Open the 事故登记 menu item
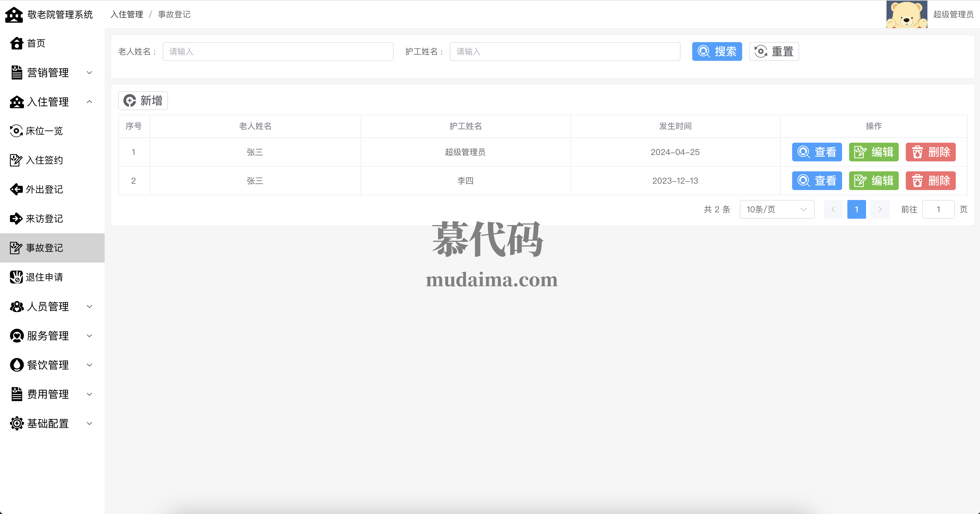Viewport: 980px width, 514px height. coord(44,248)
